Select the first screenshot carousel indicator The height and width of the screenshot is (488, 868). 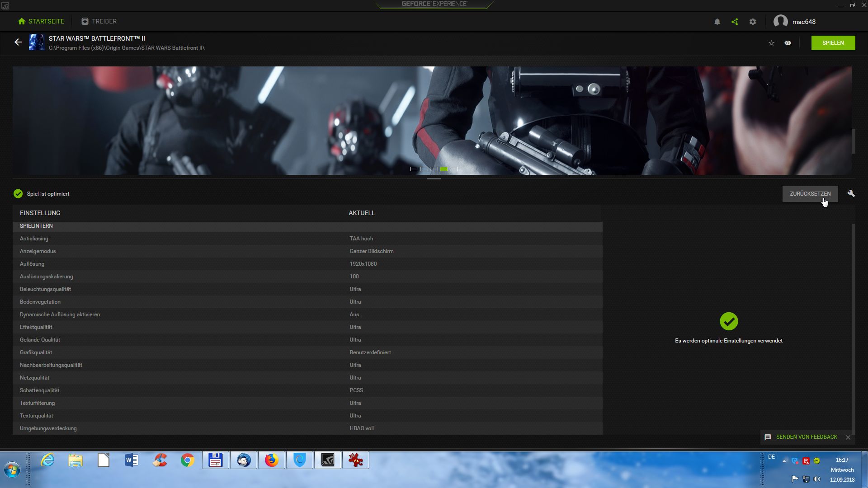click(414, 169)
